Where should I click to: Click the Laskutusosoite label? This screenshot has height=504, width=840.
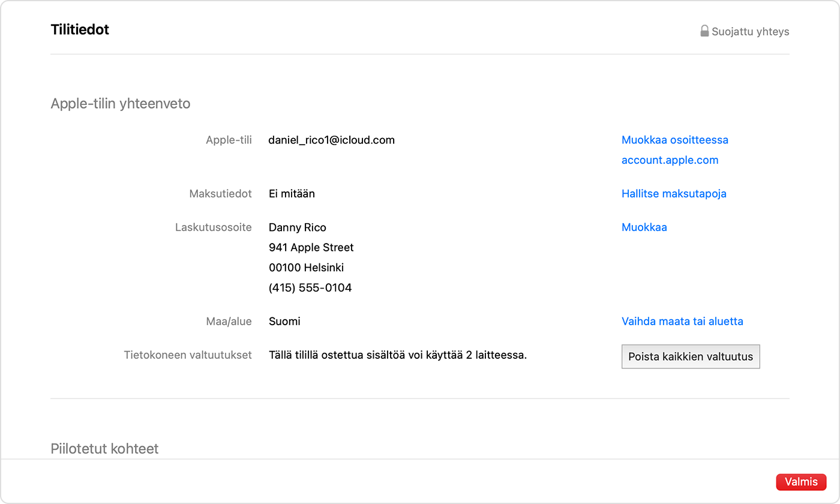[x=214, y=227]
